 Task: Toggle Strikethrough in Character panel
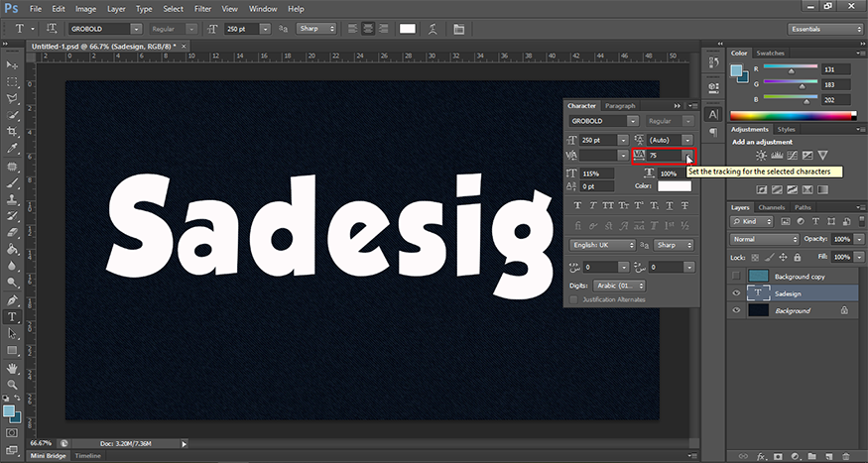684,206
